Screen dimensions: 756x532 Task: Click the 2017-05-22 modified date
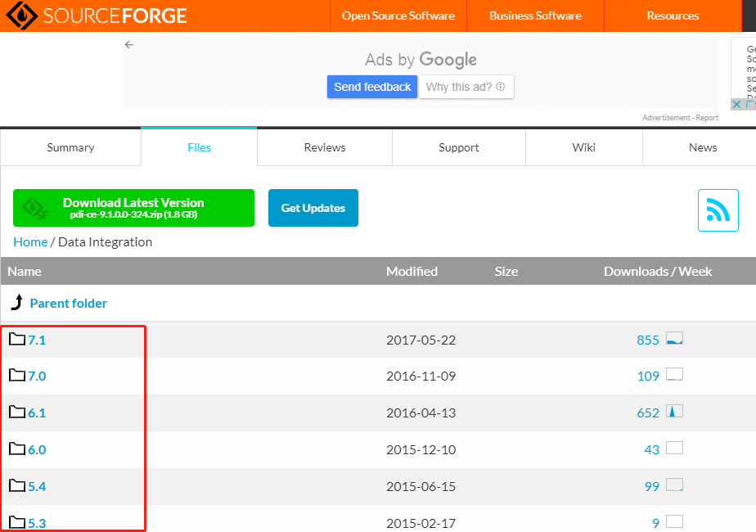pyautogui.click(x=421, y=340)
